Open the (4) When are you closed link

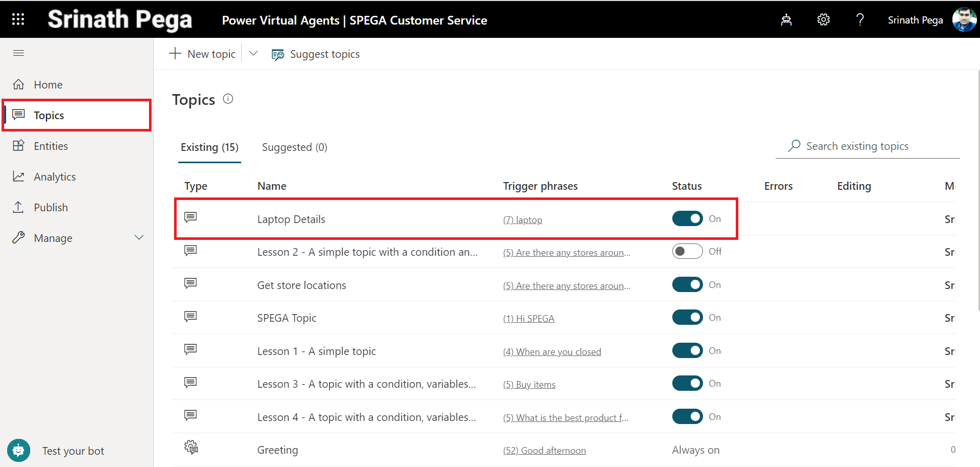point(552,352)
